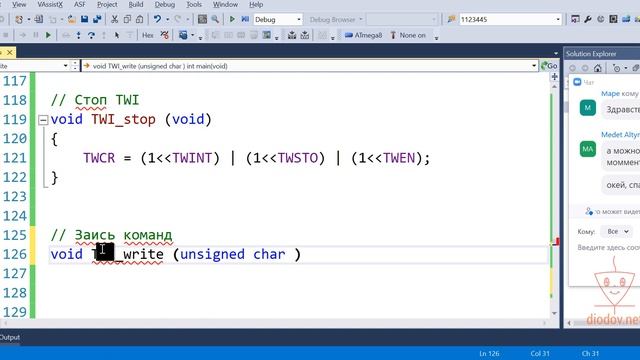Screen dimensions: 640x360
Task: Click the ATmega8 device button
Action: 363,36
